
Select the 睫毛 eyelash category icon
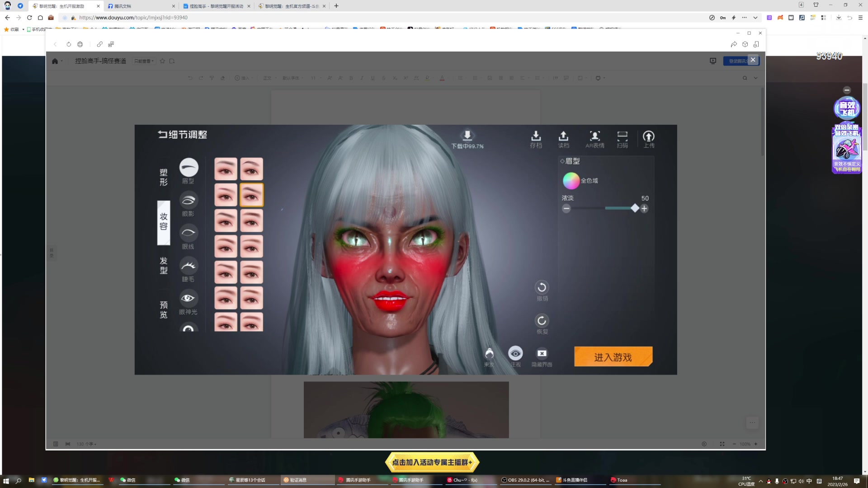click(189, 266)
